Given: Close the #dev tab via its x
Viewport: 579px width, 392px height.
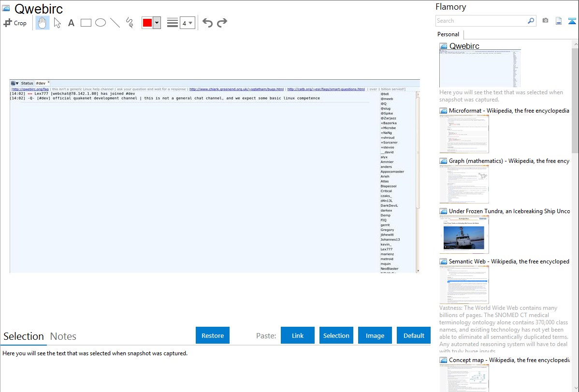Looking at the screenshot, I should (48, 82).
